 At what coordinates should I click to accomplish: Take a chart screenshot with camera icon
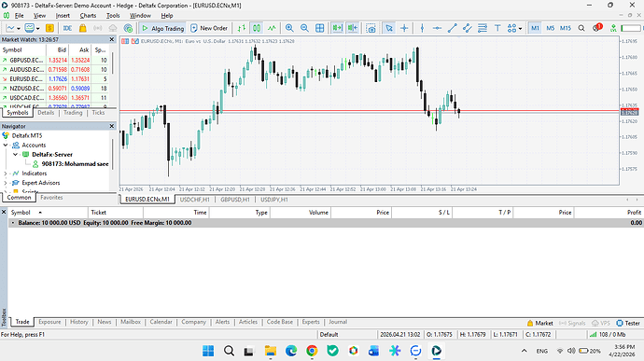371,28
